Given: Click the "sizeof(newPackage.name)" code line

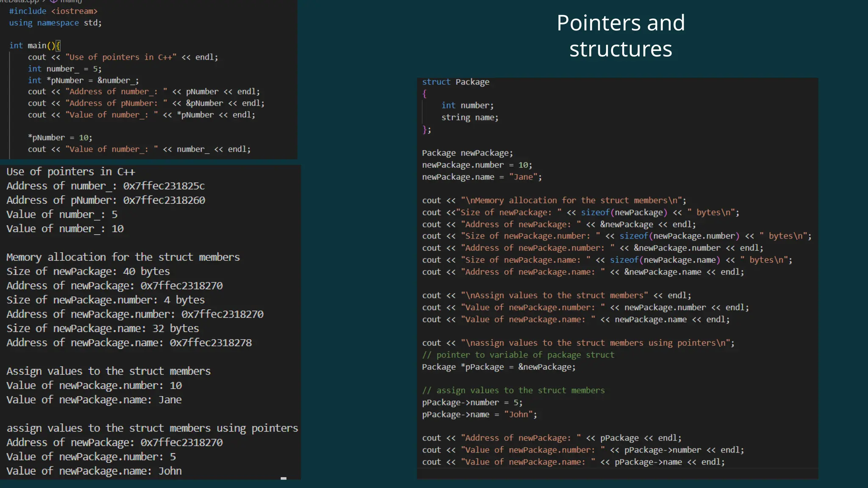Looking at the screenshot, I should pyautogui.click(x=607, y=260).
